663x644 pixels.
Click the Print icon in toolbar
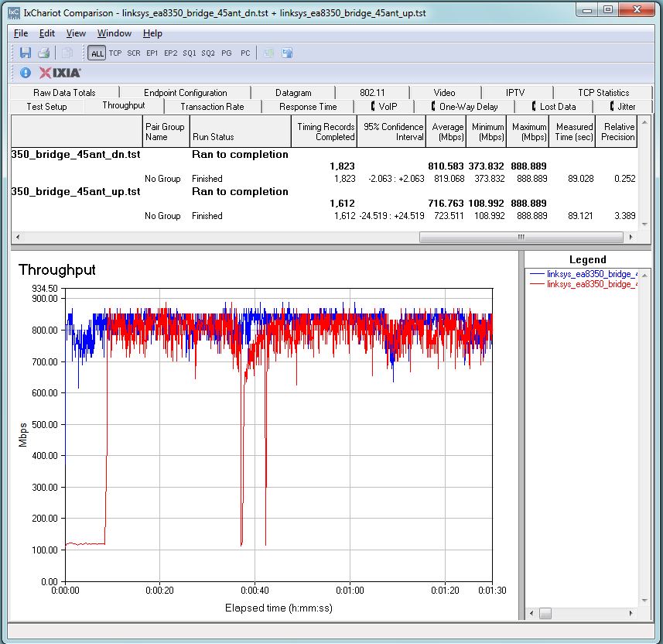(x=44, y=53)
